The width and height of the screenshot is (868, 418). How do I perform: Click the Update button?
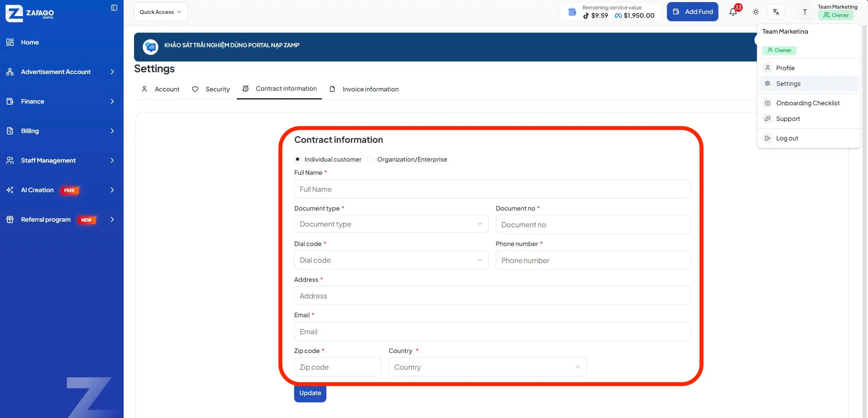(310, 393)
